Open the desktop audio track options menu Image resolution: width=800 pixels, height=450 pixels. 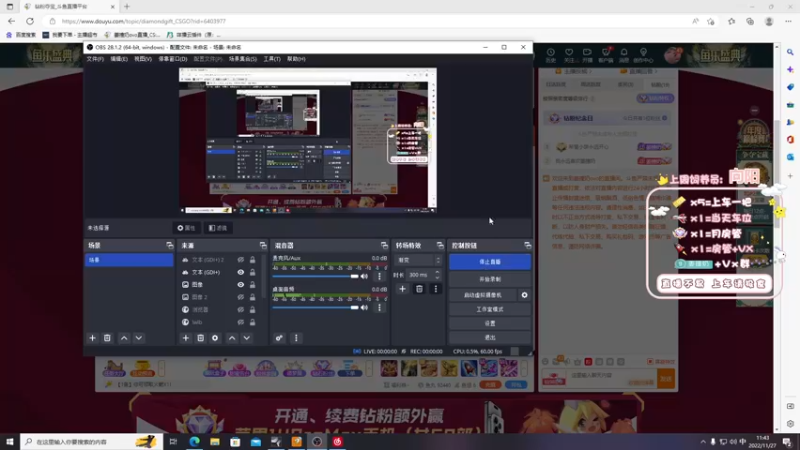(x=379, y=307)
